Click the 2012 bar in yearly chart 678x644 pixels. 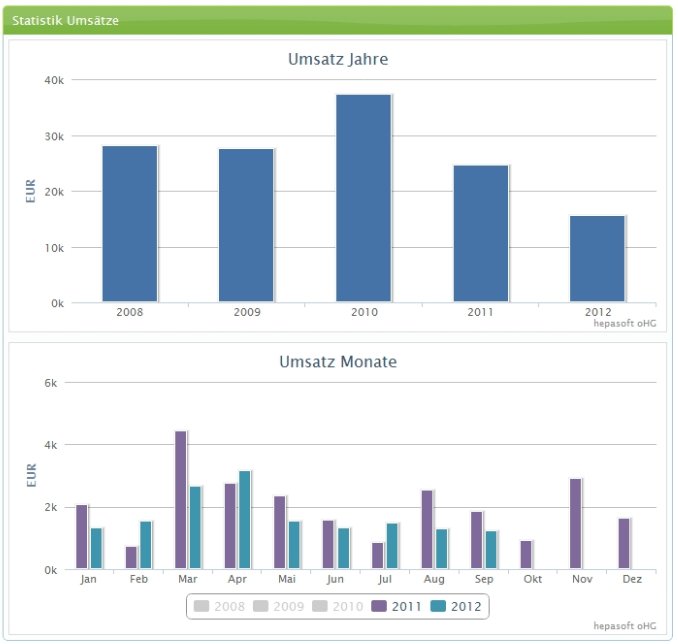click(x=597, y=259)
